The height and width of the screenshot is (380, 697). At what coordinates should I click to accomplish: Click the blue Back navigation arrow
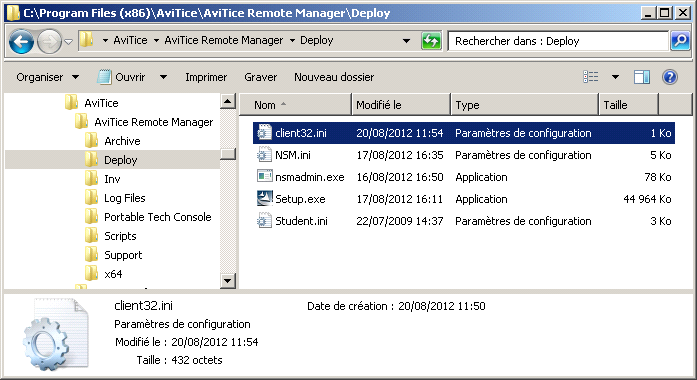tap(21, 42)
